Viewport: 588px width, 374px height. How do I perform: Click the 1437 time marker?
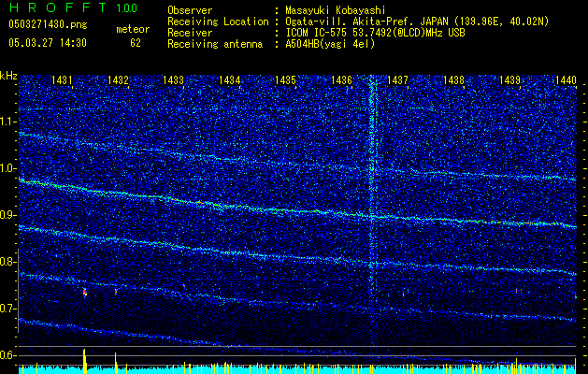[398, 81]
